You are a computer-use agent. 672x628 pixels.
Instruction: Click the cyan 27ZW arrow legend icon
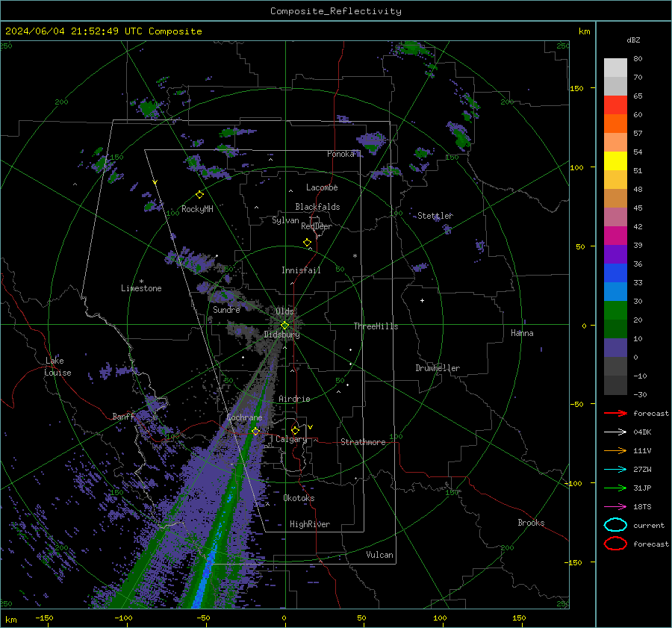click(615, 470)
